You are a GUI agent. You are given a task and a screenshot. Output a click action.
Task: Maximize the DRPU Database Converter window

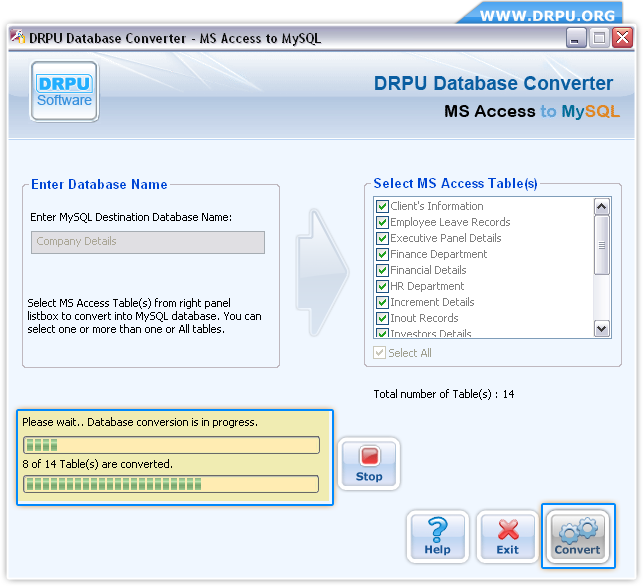click(x=599, y=38)
